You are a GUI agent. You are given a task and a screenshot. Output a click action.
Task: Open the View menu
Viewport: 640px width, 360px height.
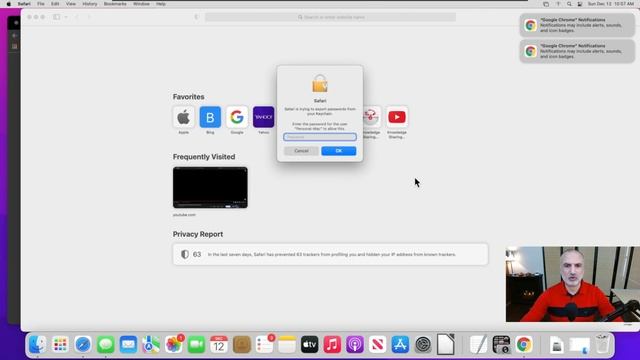[71, 4]
